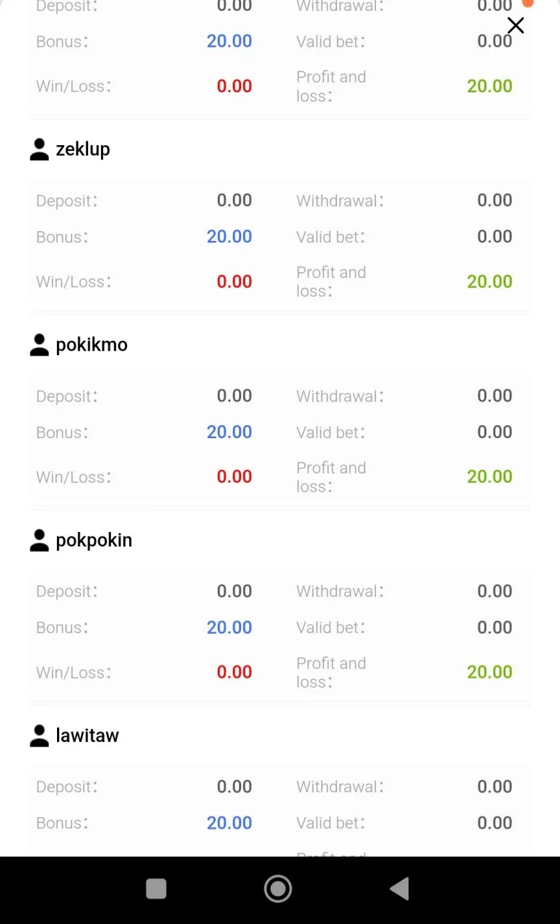Tap lawitaw's blue bonus amount

point(229,823)
